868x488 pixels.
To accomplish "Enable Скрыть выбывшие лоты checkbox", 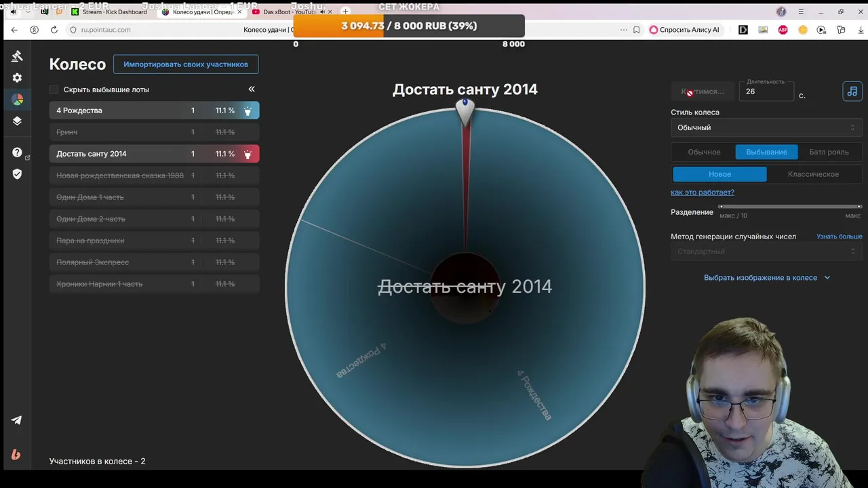I will coord(54,89).
